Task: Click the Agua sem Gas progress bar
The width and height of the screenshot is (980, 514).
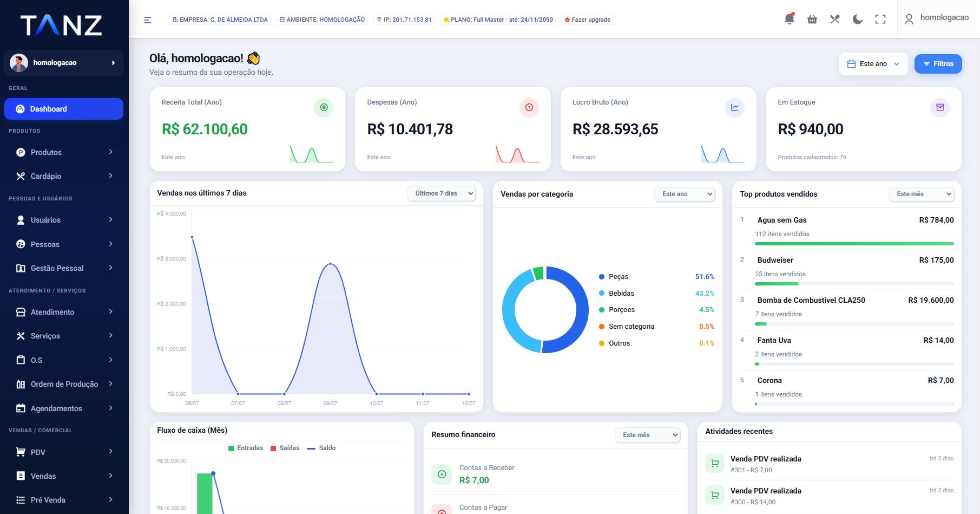Action: click(854, 244)
